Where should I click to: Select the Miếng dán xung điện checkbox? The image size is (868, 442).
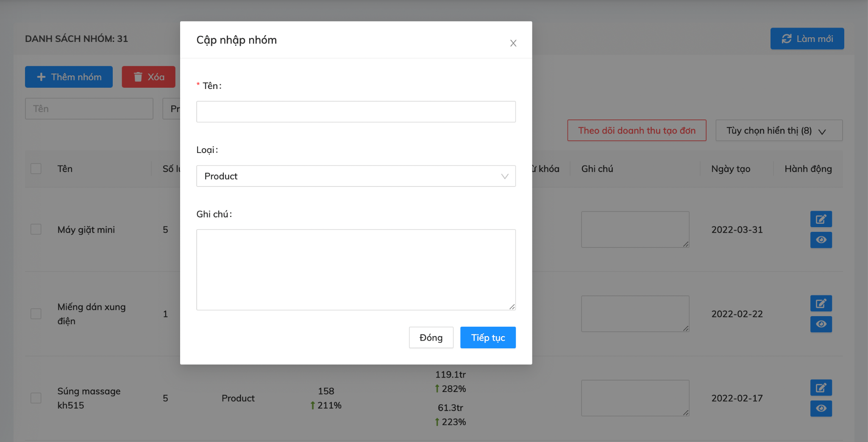(x=36, y=314)
